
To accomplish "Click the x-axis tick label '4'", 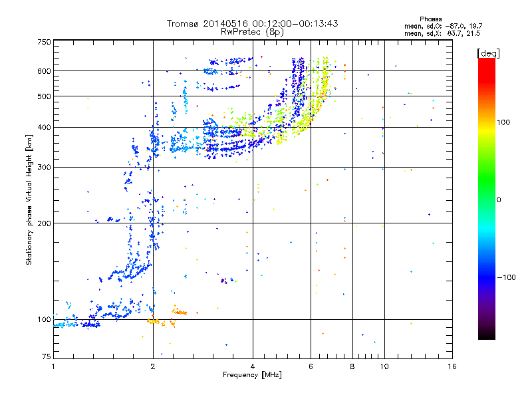I will 253,366.
